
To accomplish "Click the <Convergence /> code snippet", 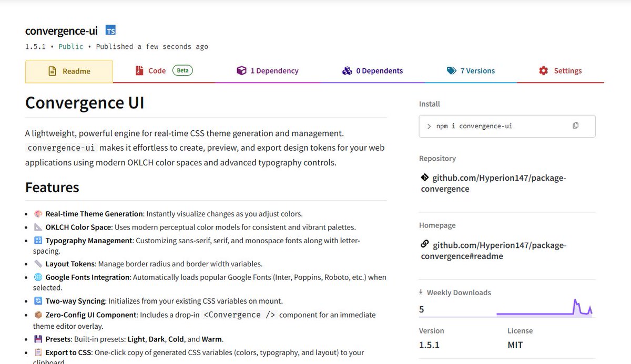I will (240, 315).
